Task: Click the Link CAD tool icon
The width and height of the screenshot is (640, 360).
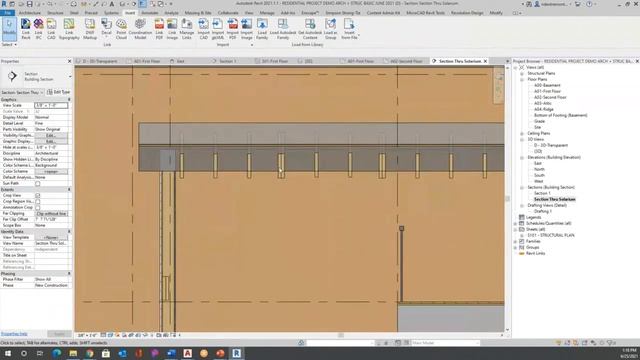Action: click(51, 24)
